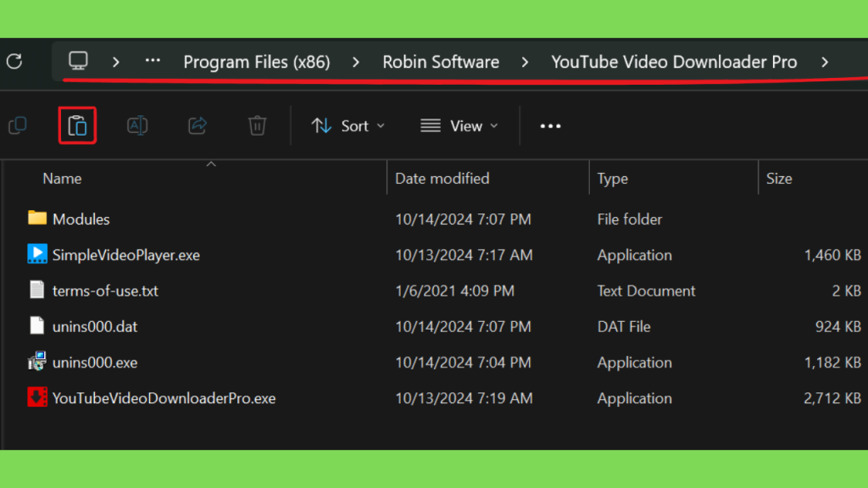The width and height of the screenshot is (868, 488).
Task: Sort by the Size column header
Action: (x=779, y=179)
